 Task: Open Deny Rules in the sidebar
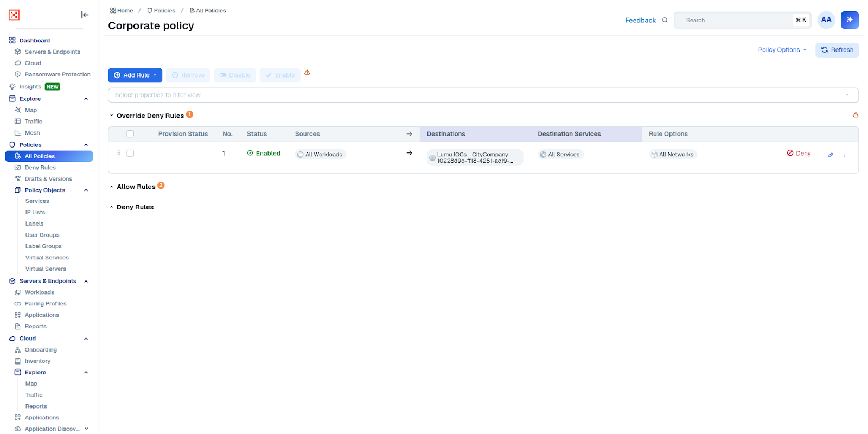[x=40, y=168]
